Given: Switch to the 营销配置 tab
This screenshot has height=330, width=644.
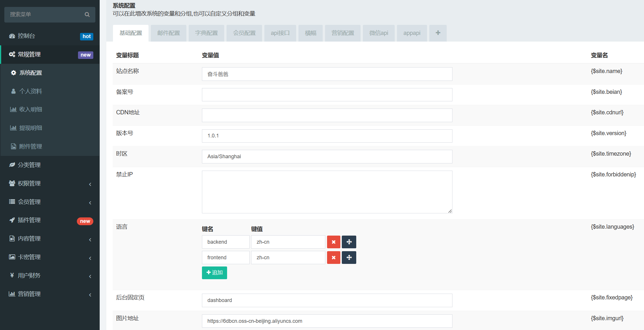Looking at the screenshot, I should [343, 33].
